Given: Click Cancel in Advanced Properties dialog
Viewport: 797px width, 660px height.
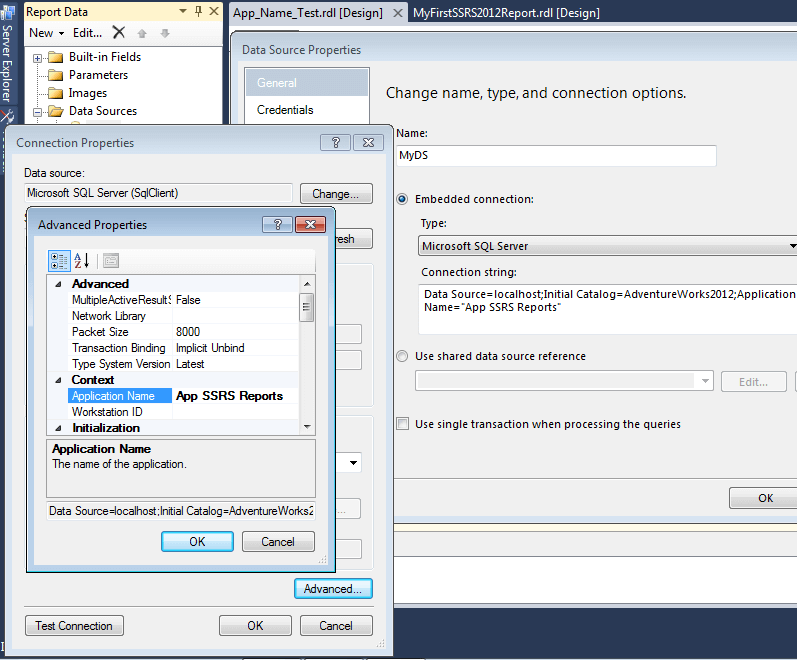Looking at the screenshot, I should [278, 542].
